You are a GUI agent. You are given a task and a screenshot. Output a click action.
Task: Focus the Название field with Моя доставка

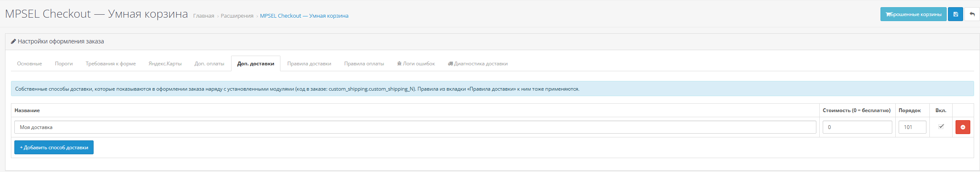pos(415,127)
